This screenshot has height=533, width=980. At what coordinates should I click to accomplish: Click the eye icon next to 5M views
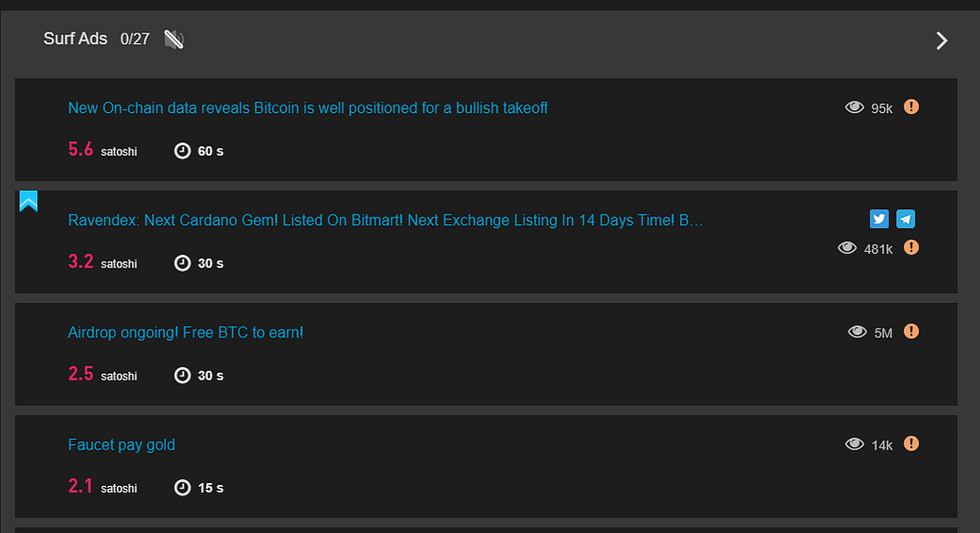point(856,332)
